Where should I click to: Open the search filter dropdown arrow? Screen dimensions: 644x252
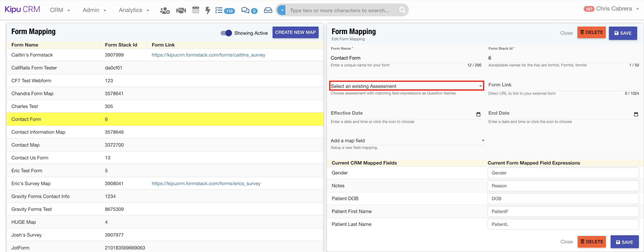[282, 10]
